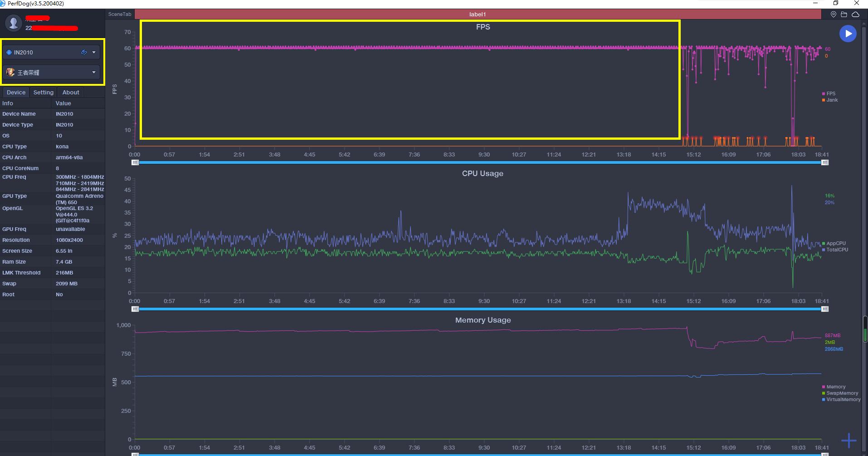
Task: Click the OpenGL row label
Action: 12,208
